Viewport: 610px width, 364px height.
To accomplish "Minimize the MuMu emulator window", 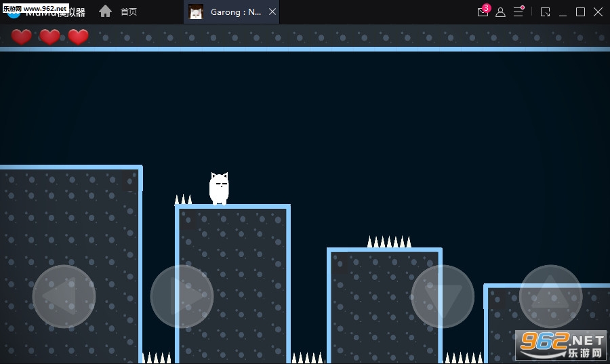I will point(563,12).
